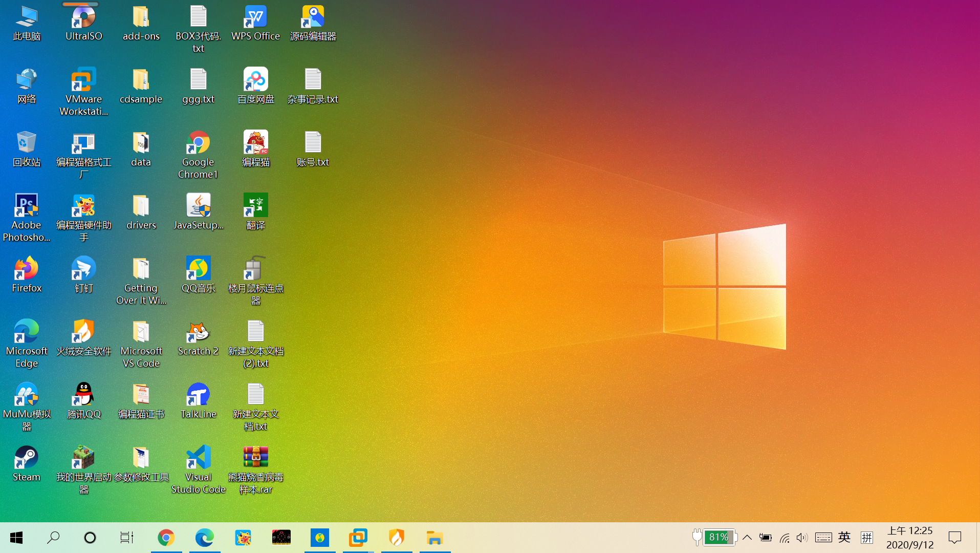
Task: Switch to Edge on the taskbar
Action: click(x=205, y=538)
